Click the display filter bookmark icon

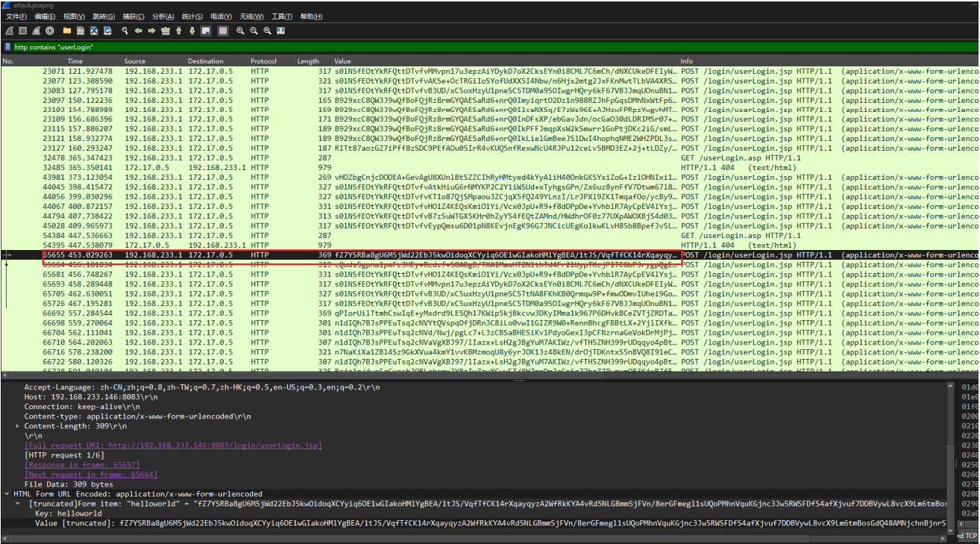[7, 47]
